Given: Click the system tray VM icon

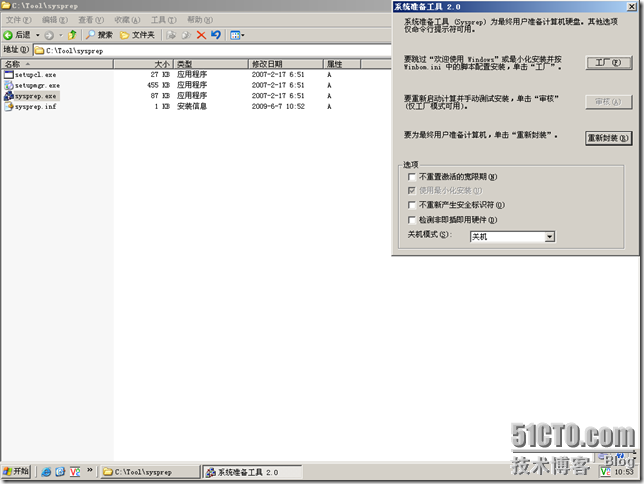Looking at the screenshot, I should [x=605, y=472].
